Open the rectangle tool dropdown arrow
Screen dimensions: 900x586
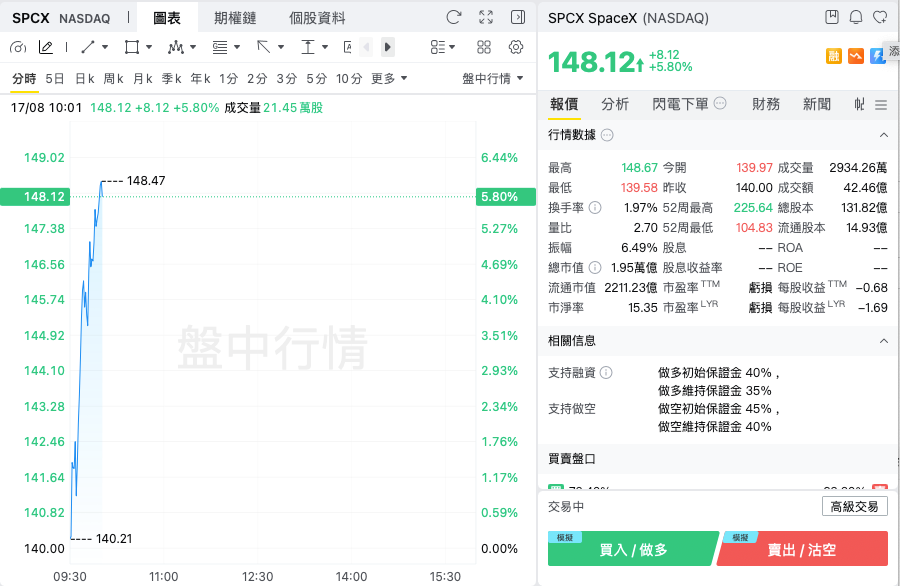(149, 47)
